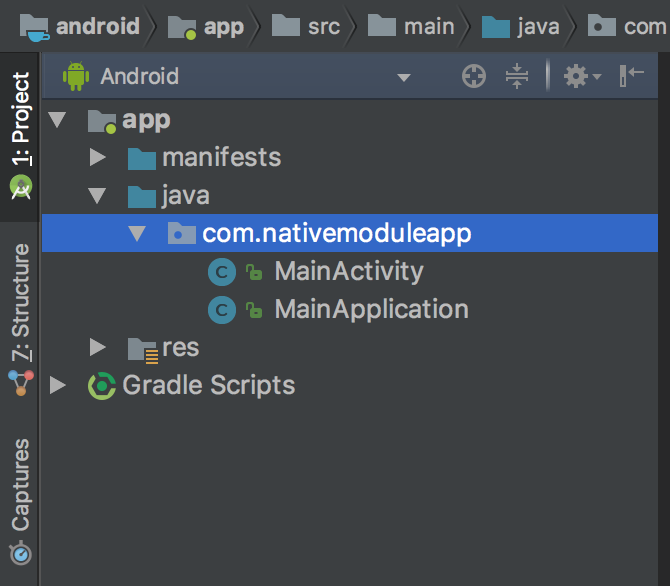Screen dimensions: 670x586
Task: Click the scroll from source target icon
Action: click(x=474, y=76)
